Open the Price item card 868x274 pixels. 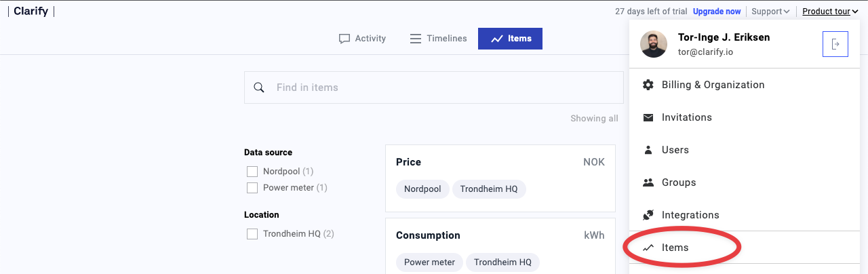click(500, 178)
